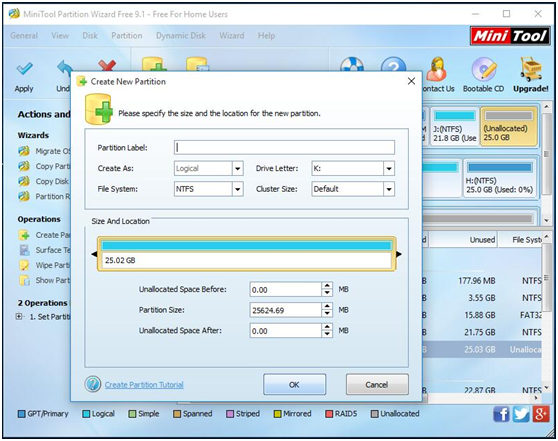Click the File System column header
This screenshot has height=441, width=558.
point(520,240)
